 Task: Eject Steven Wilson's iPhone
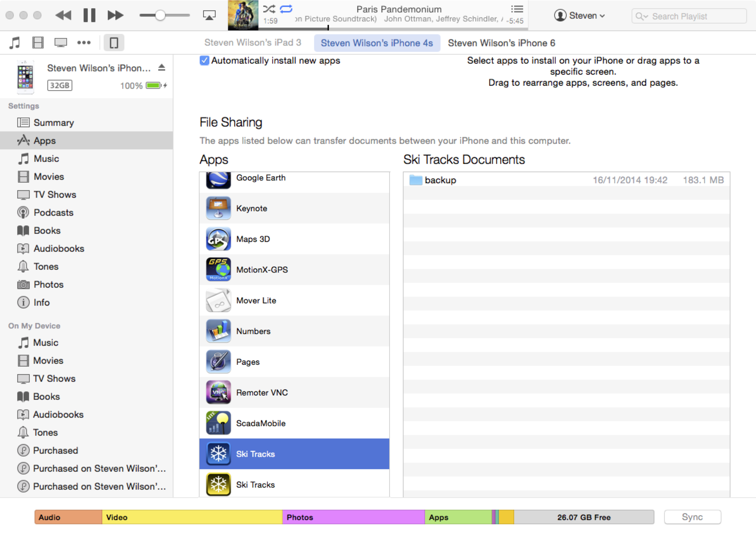click(x=162, y=68)
